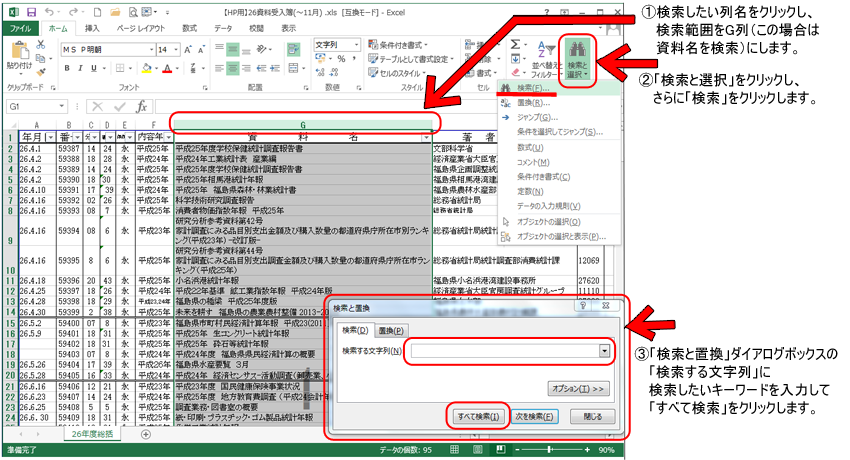Click the AutoSum sigma icon
Image resolution: width=850 pixels, height=460 pixels.
click(x=516, y=45)
